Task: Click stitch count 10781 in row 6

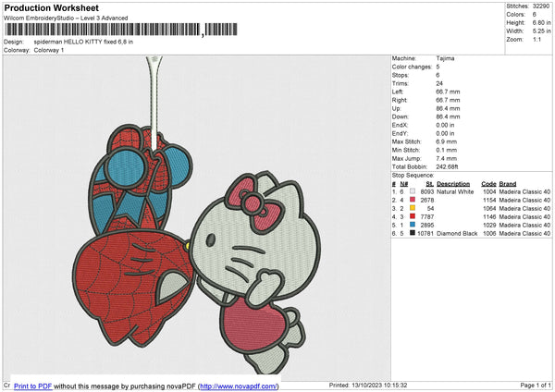Action: point(425,234)
